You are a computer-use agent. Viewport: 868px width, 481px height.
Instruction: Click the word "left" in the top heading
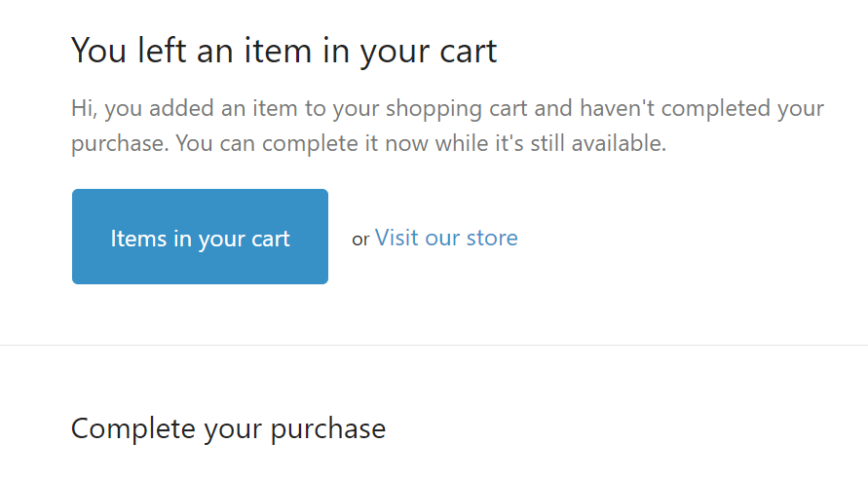[161, 50]
